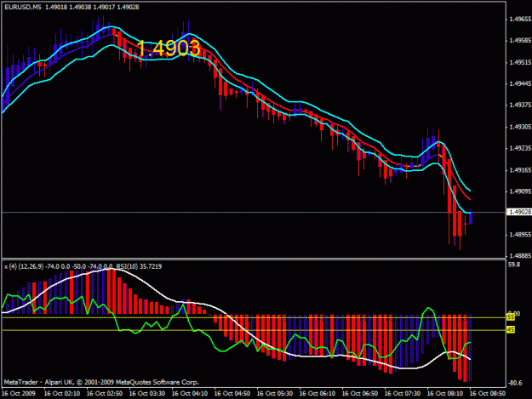Screen dimensions: 532x399
Task: Click the -80.6 indicator scale value
Action: (515, 383)
